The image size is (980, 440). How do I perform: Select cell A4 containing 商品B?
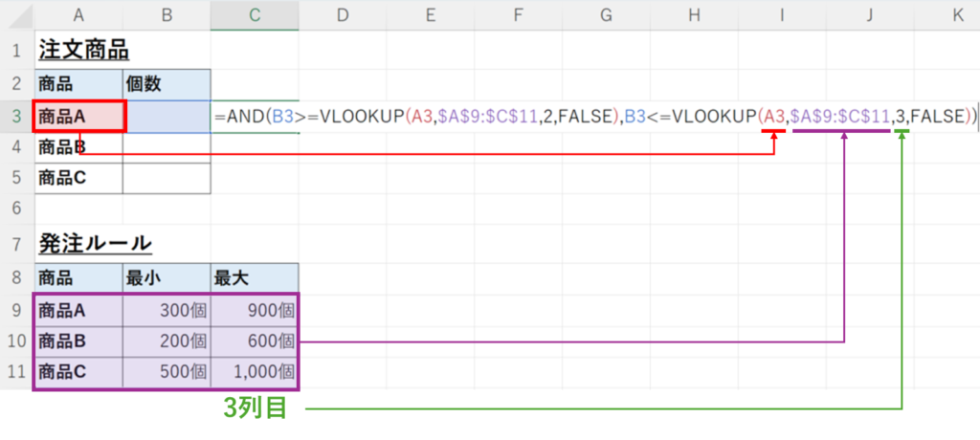[x=78, y=147]
